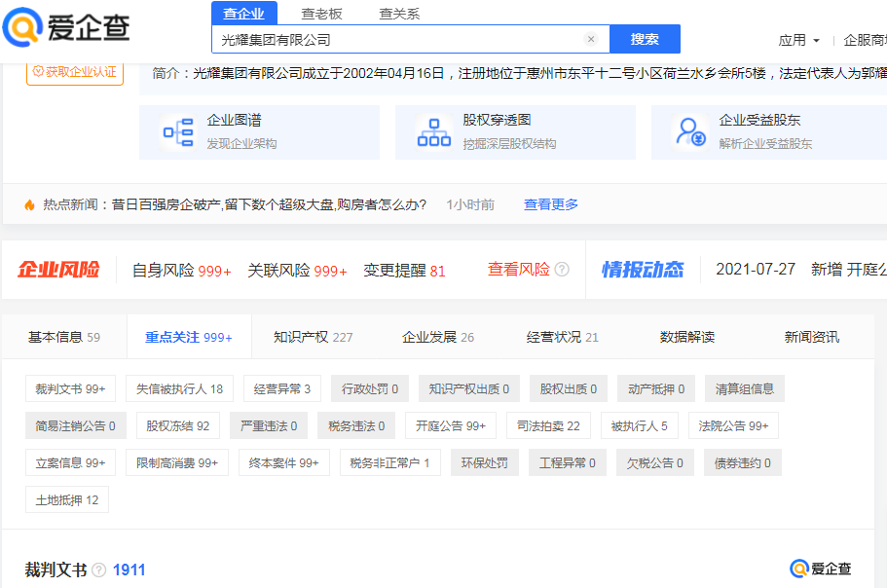The image size is (887, 588).
Task: Filter by 失信被执行人 18 tag
Action: coord(179,388)
